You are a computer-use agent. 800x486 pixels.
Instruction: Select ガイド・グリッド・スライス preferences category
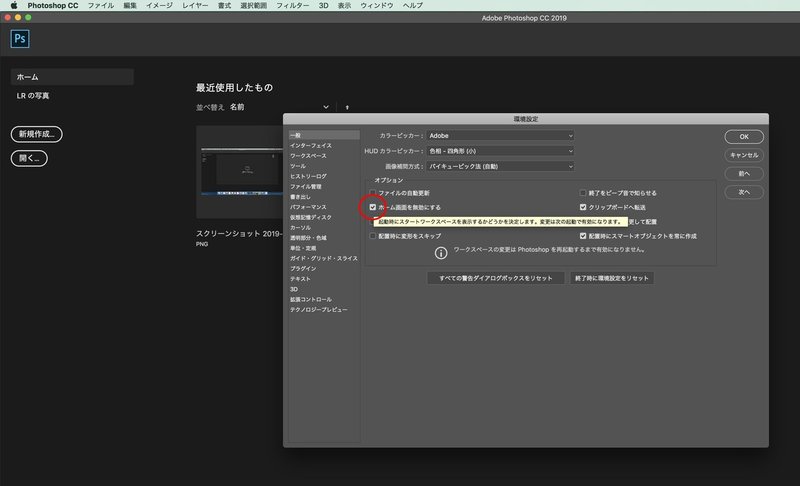point(323,258)
